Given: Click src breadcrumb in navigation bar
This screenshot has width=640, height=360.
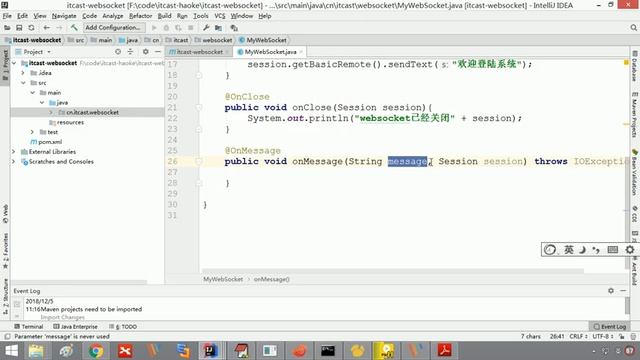Looking at the screenshot, I should coord(76,40).
